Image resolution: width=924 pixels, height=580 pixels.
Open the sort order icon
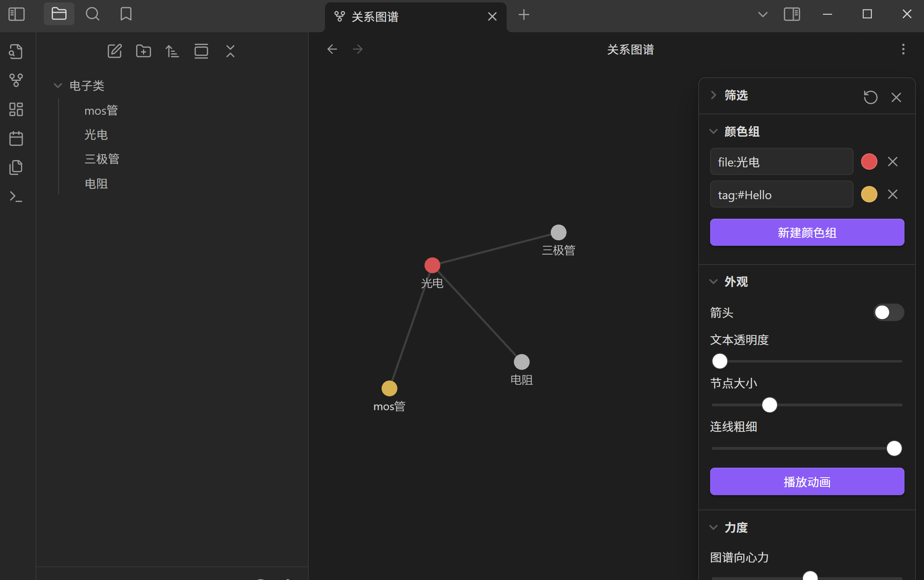(172, 51)
